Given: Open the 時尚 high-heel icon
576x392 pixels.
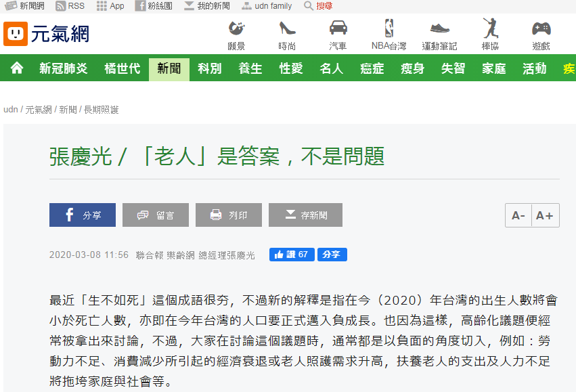Looking at the screenshot, I should tap(287, 35).
